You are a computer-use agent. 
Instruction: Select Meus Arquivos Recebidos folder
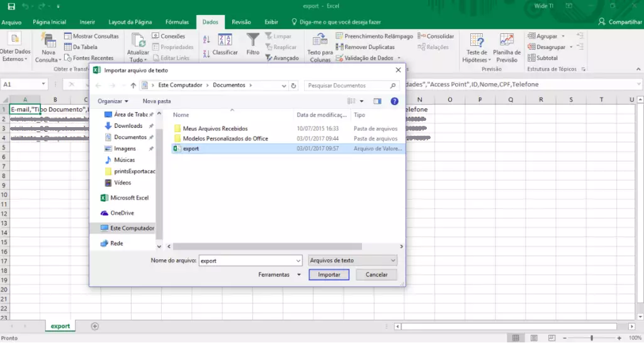pyautogui.click(x=215, y=128)
